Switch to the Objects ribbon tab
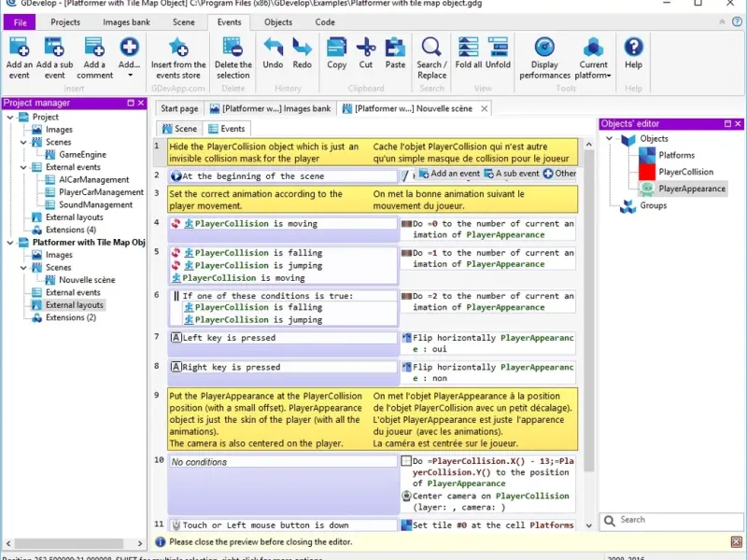 (x=278, y=22)
